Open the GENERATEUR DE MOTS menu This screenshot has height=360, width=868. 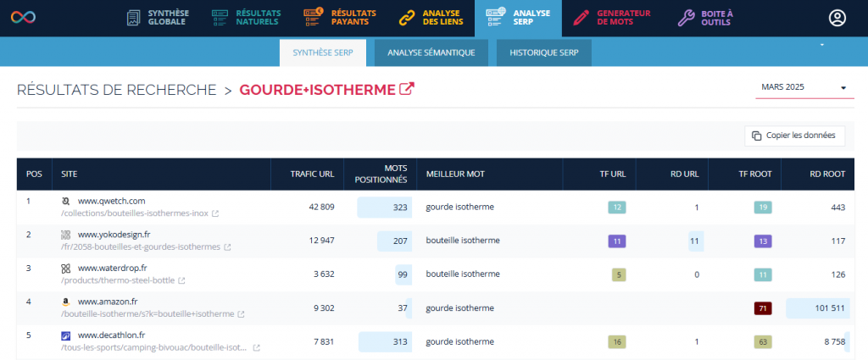coord(612,18)
